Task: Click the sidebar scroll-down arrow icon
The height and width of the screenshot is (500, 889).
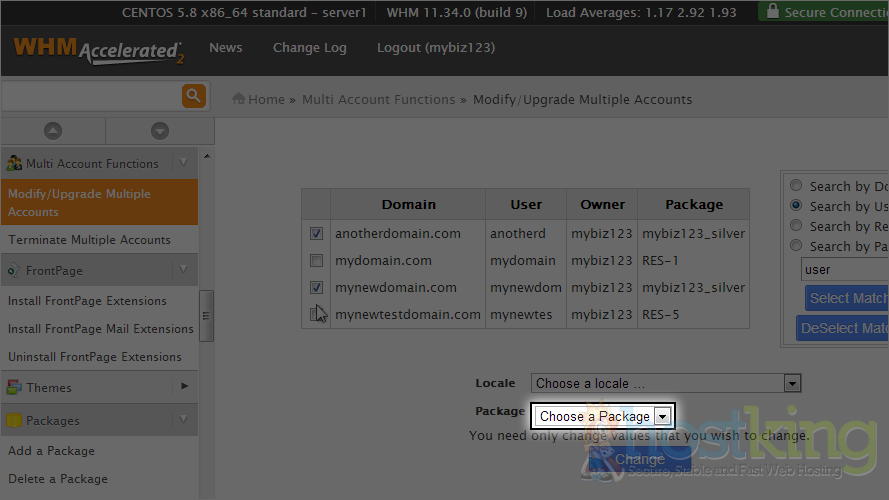Action: pyautogui.click(x=160, y=131)
